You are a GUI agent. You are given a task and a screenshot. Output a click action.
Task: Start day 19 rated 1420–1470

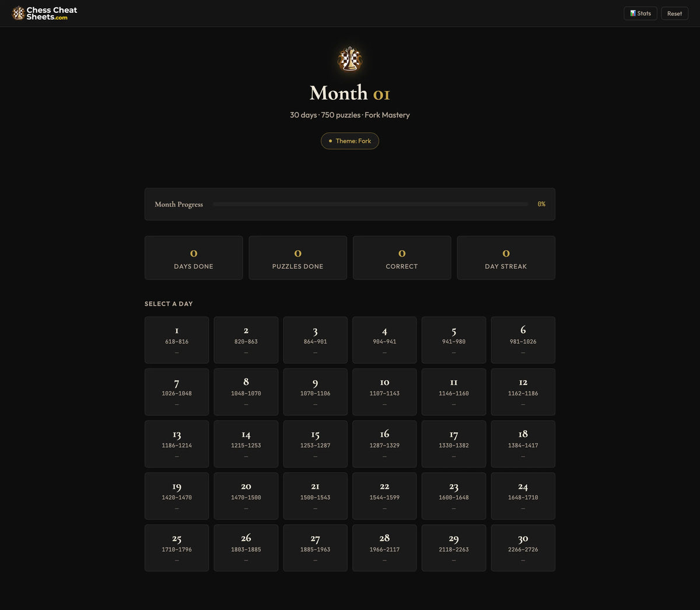click(177, 496)
